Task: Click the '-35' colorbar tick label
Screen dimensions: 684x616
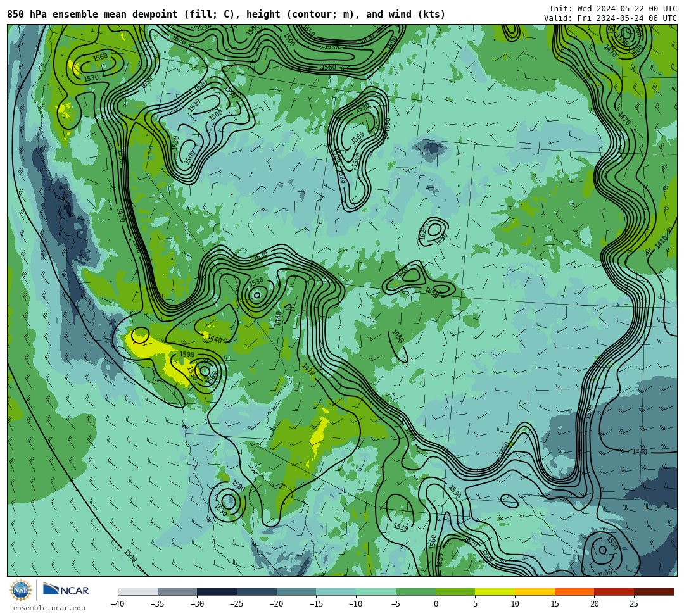Action: pos(158,604)
